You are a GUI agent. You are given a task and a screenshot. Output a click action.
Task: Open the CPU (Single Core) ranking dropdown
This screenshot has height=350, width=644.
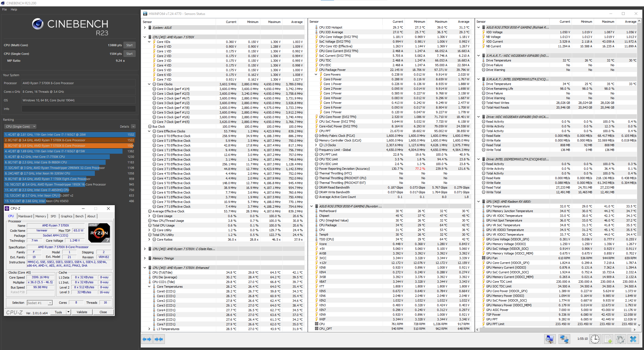click(x=20, y=127)
